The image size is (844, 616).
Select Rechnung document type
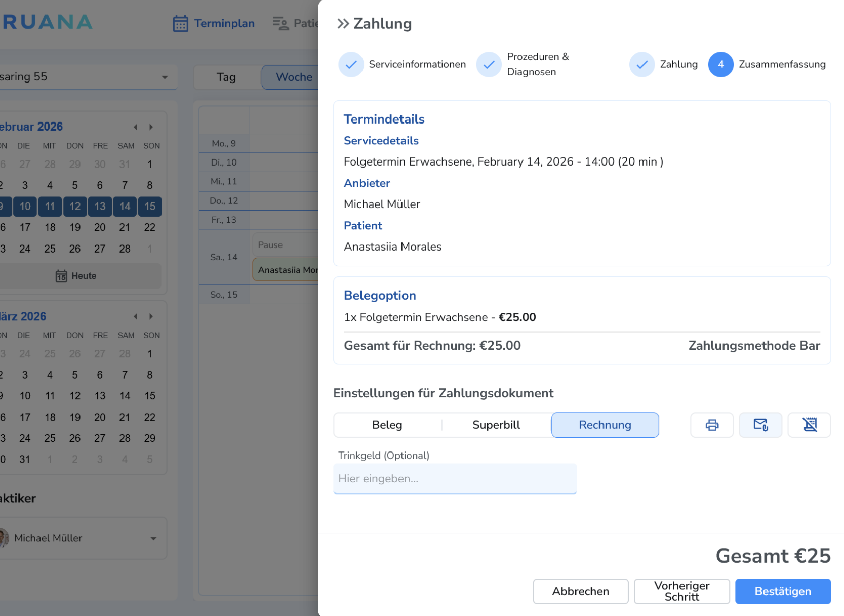(605, 425)
